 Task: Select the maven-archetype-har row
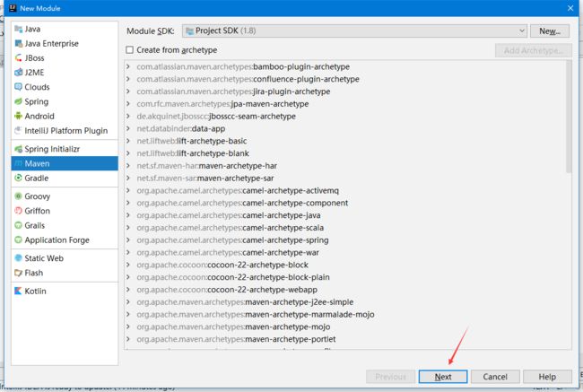345,166
